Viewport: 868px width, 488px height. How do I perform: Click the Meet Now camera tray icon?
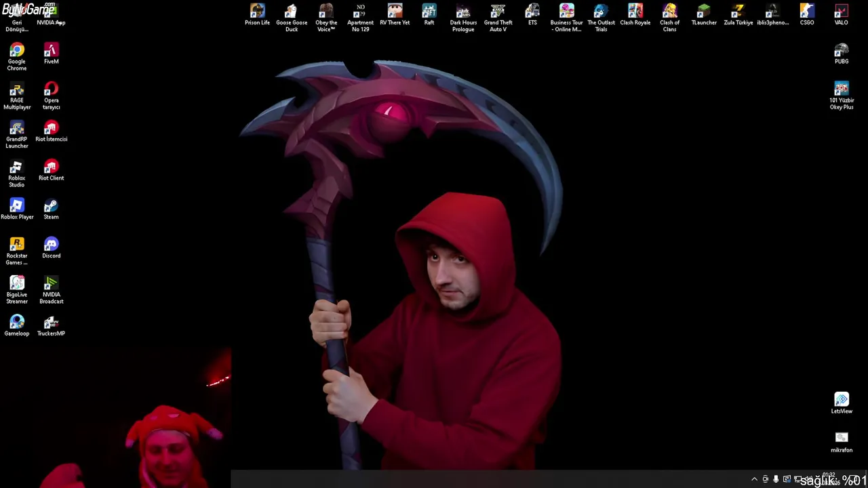[x=766, y=479]
